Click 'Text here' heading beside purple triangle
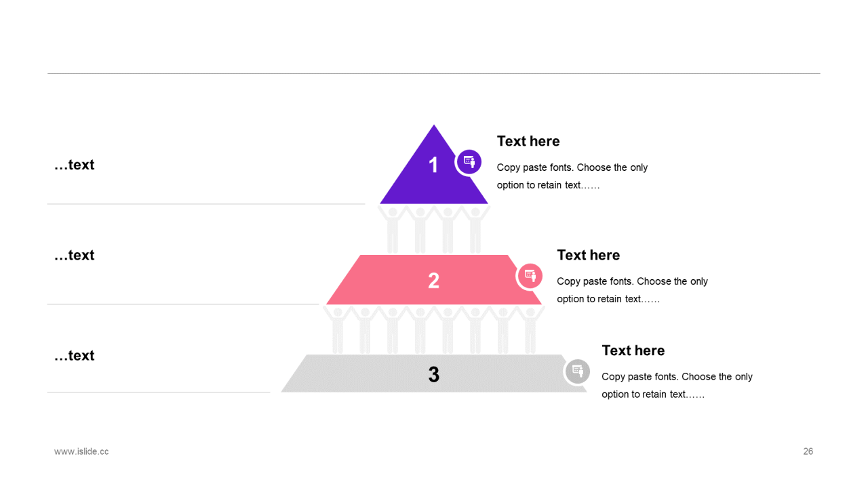 tap(528, 141)
